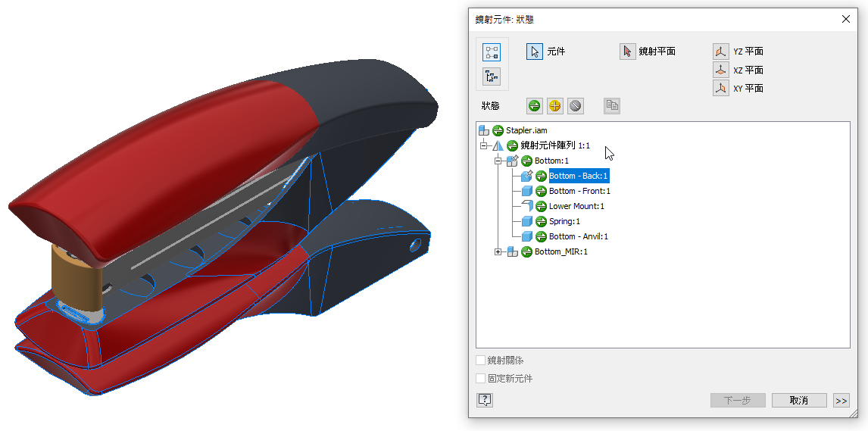The height and width of the screenshot is (431, 868).
Task: Close the 鏡射元件 dialog
Action: click(x=846, y=19)
